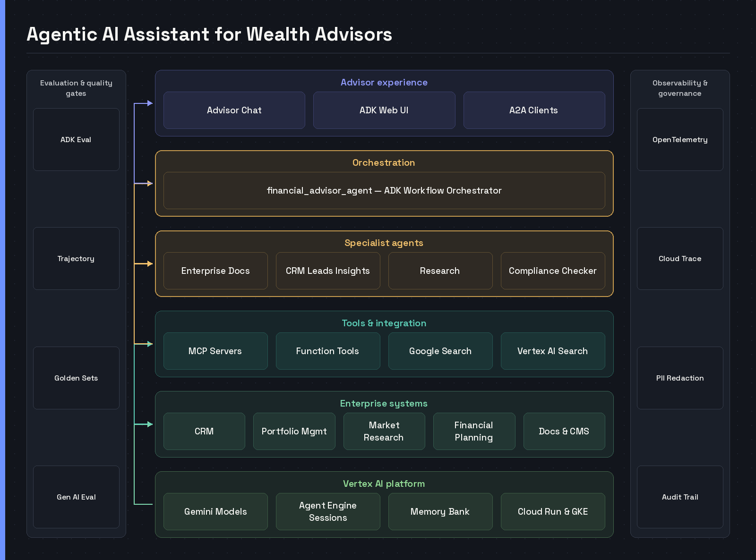
Task: Select the Memory Bank box
Action: (x=440, y=511)
